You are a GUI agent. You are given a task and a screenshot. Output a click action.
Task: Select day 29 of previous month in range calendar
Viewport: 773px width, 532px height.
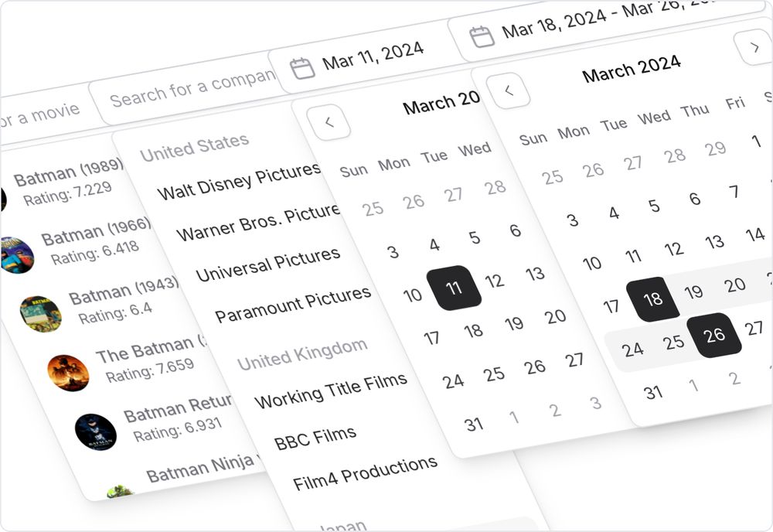point(715,148)
